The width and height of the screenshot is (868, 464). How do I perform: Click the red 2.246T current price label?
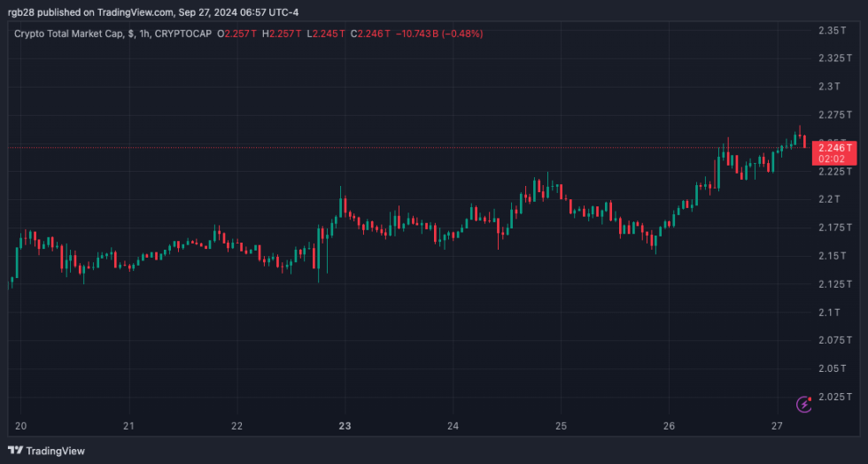click(833, 152)
